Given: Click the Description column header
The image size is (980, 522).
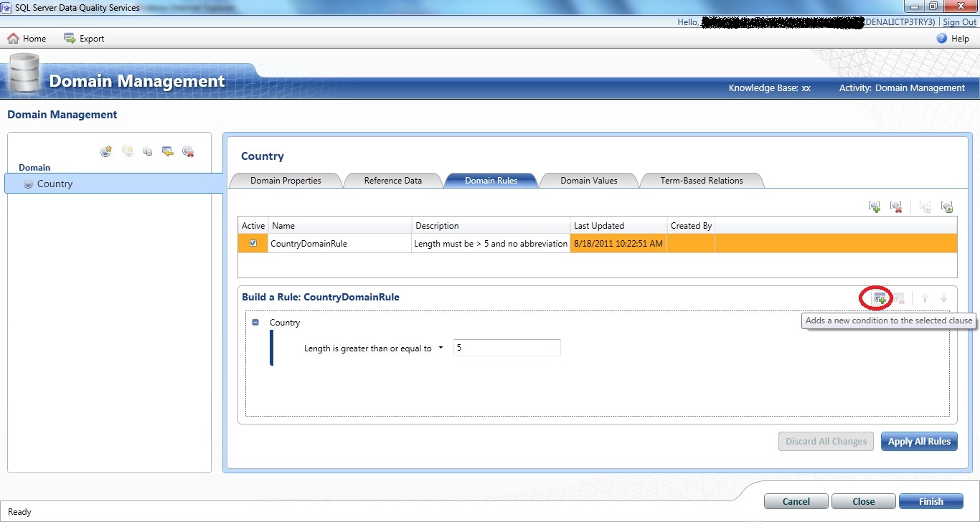Looking at the screenshot, I should [x=491, y=225].
